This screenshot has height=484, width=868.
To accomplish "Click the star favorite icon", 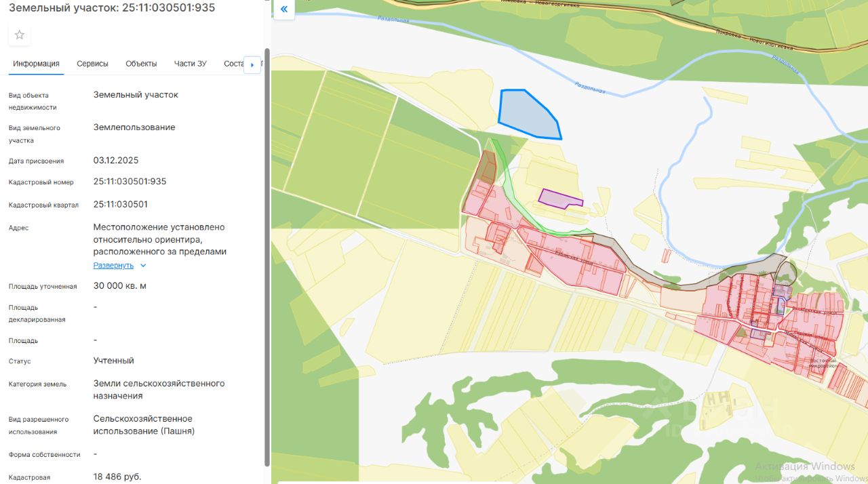I will click(20, 35).
